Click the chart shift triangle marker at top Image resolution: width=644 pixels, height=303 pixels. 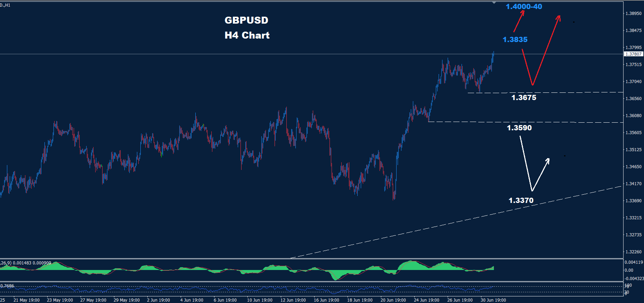[x=494, y=3]
